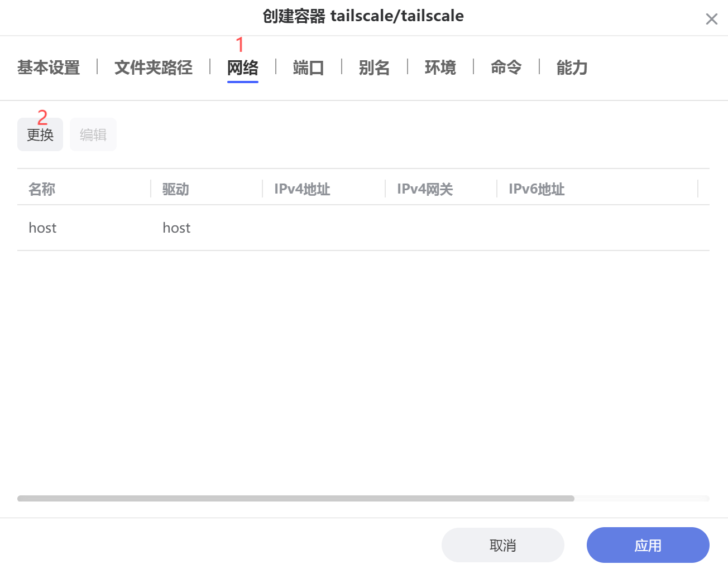Click the IPv6地址 column header
The height and width of the screenshot is (569, 728).
537,189
